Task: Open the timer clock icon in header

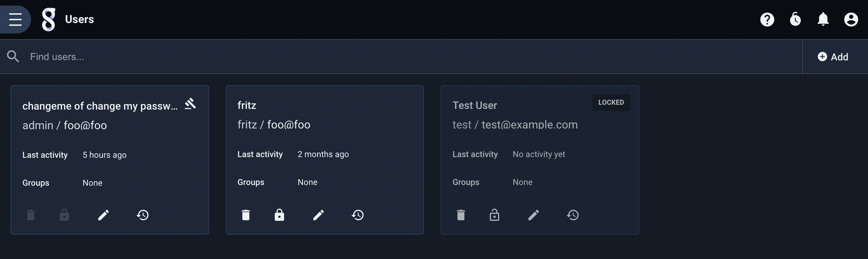Action: tap(795, 20)
